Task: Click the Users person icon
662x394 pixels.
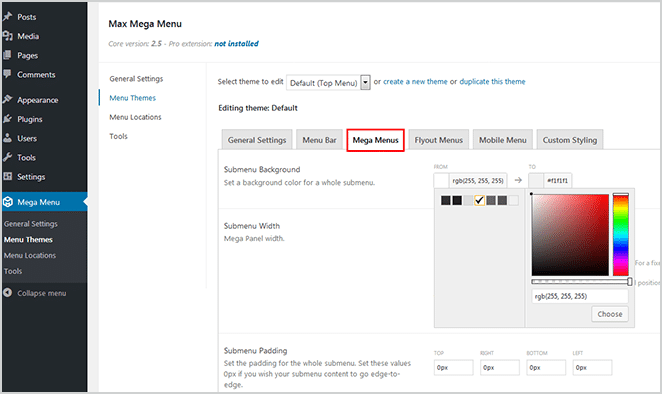Action: 8,138
